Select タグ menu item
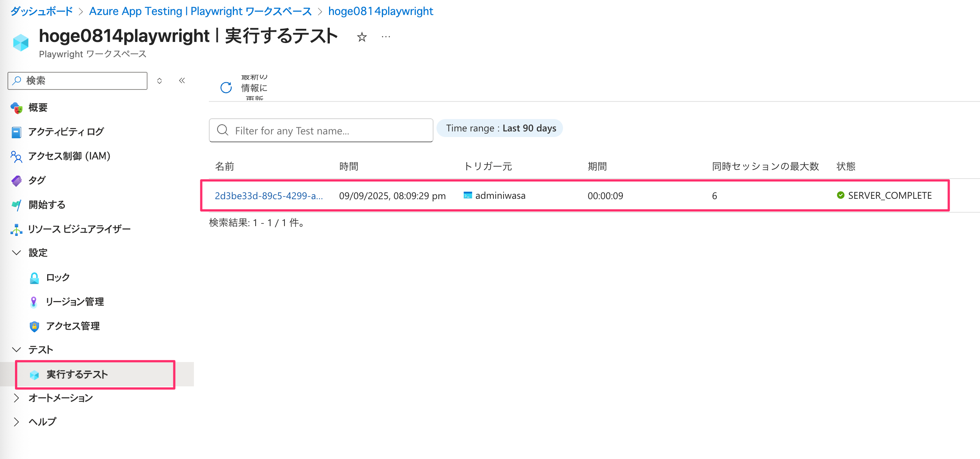Screen dimensions: 980x459 click(x=37, y=180)
